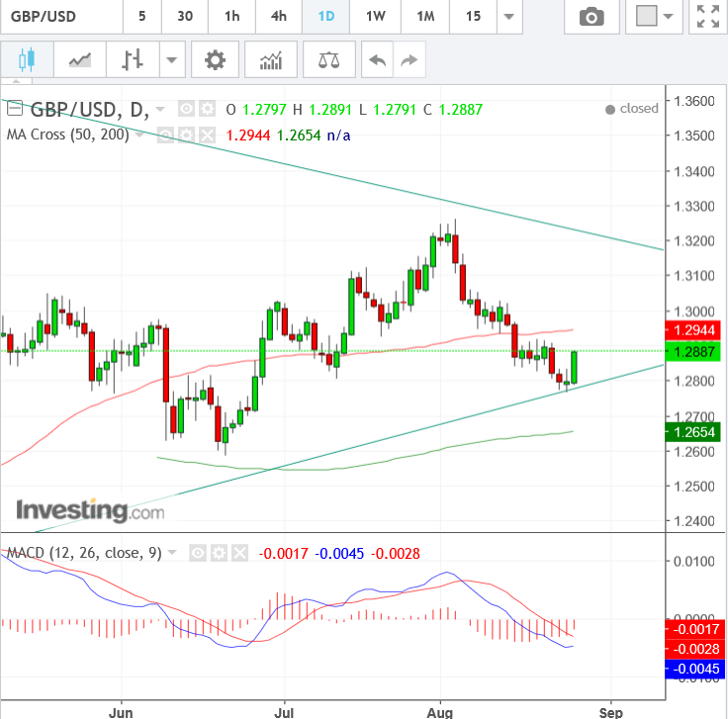
Task: Toggle visibility of GBP/USD series
Action: [187, 109]
